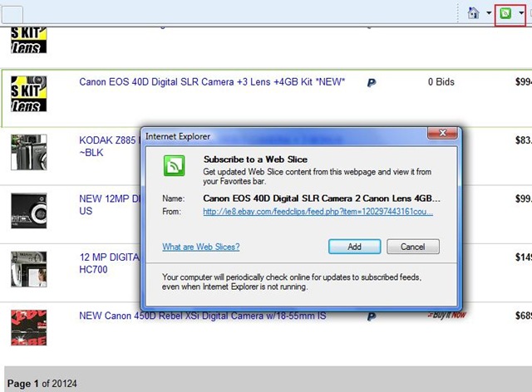Screen dimensions: 532x392
Task: Cancel the Web Slice subscription dialog
Action: pyautogui.click(x=413, y=247)
